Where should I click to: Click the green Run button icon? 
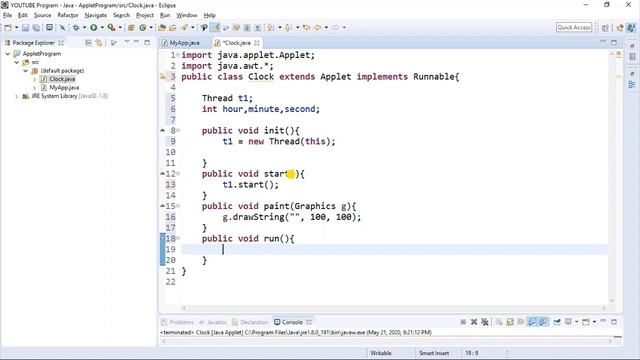pos(93,27)
